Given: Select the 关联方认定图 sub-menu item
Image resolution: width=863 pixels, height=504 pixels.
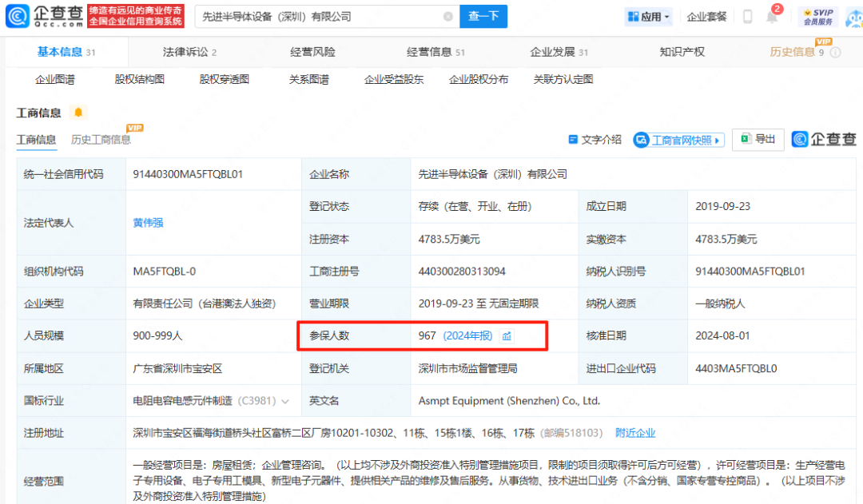Looking at the screenshot, I should coord(563,79).
